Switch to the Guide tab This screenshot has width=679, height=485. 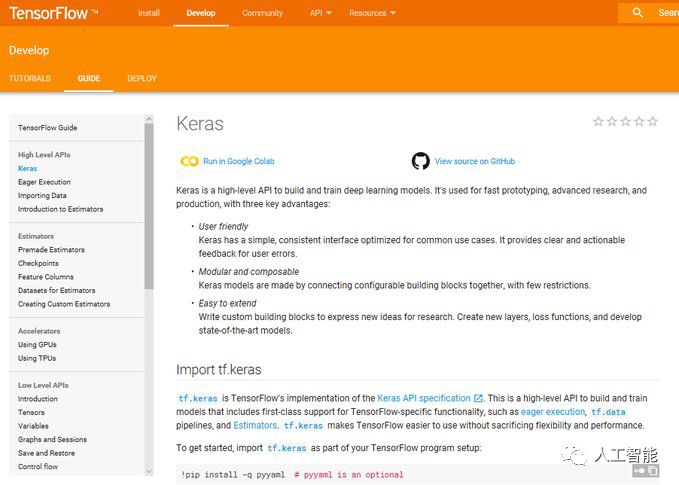click(89, 78)
